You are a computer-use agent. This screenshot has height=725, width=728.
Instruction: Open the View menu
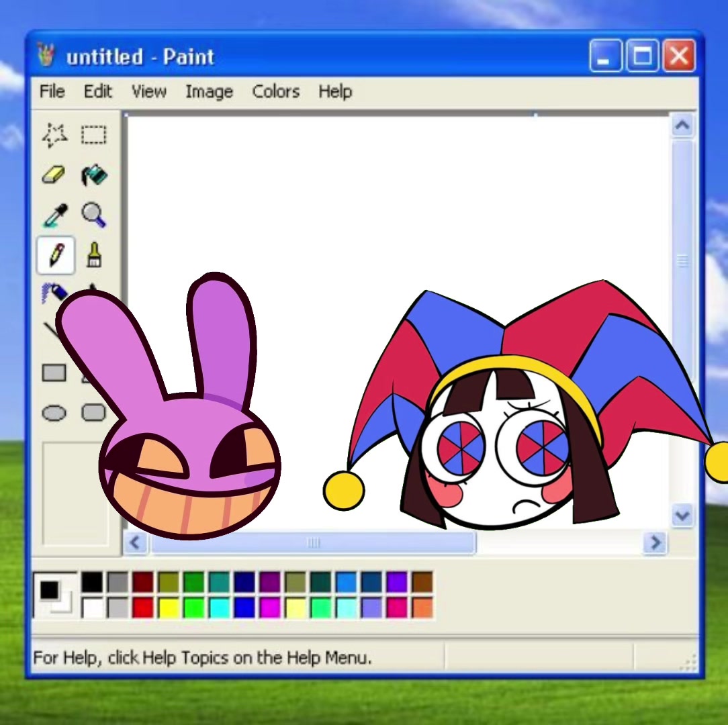click(148, 91)
